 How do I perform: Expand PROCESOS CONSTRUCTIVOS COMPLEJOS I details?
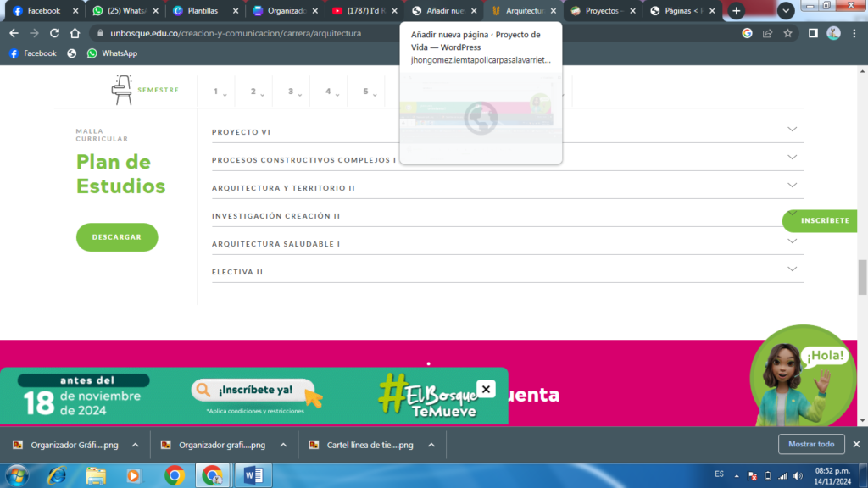coord(792,158)
